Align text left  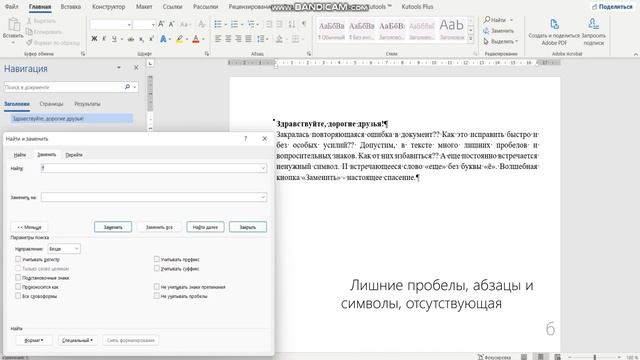coord(218,39)
